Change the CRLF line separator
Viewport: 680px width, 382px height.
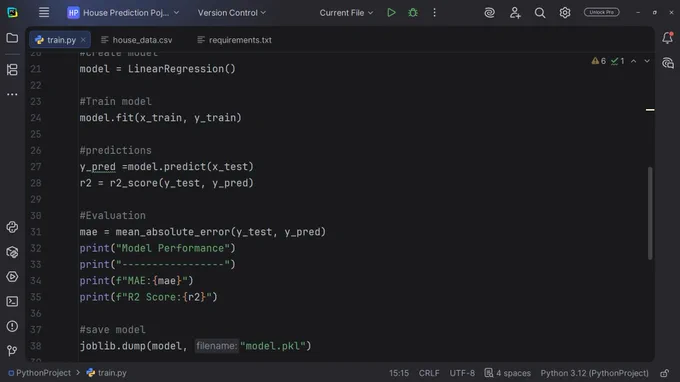429,373
